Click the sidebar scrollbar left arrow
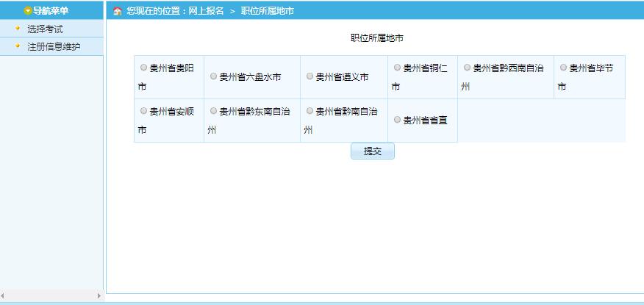The width and height of the screenshot is (644, 305). click(x=4, y=295)
